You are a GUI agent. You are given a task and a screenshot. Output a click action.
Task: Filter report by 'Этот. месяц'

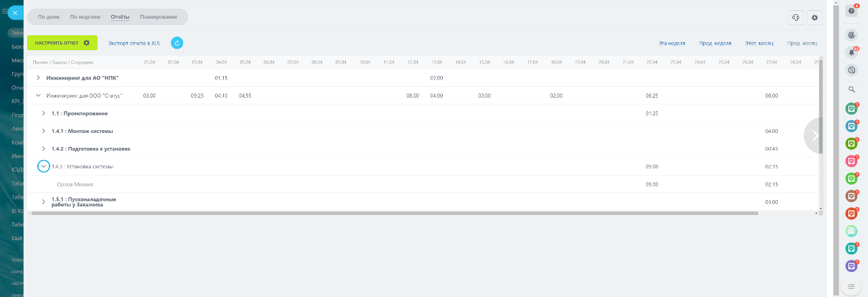(759, 43)
